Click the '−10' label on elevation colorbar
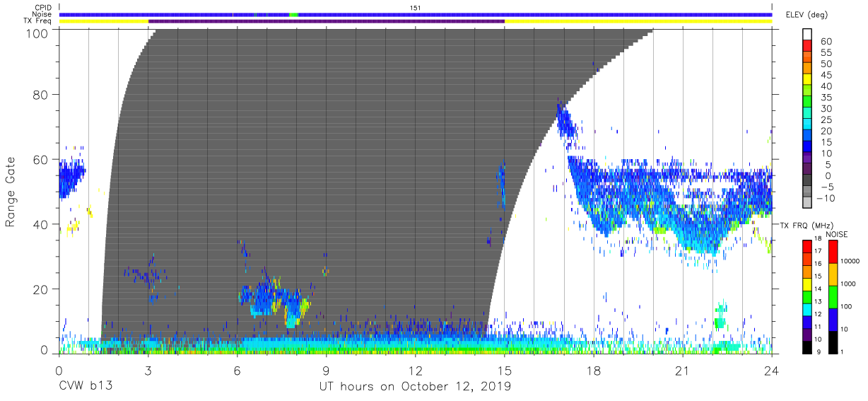The width and height of the screenshot is (868, 401). (825, 198)
